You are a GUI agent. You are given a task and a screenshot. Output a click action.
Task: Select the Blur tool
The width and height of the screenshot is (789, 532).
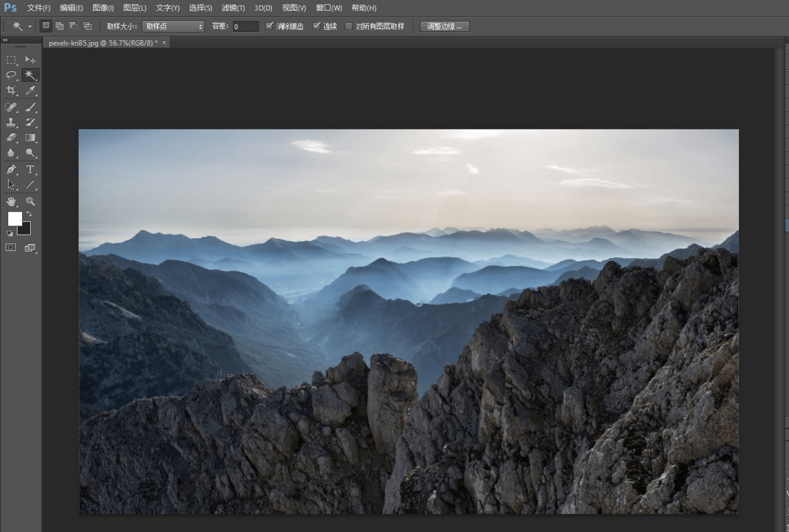click(x=11, y=153)
